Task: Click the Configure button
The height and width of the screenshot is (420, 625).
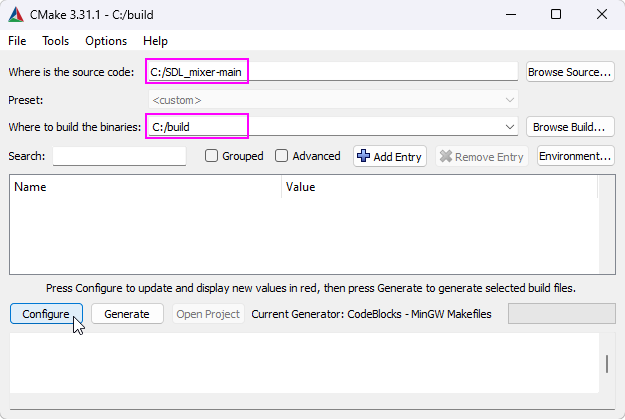Action: pyautogui.click(x=46, y=314)
